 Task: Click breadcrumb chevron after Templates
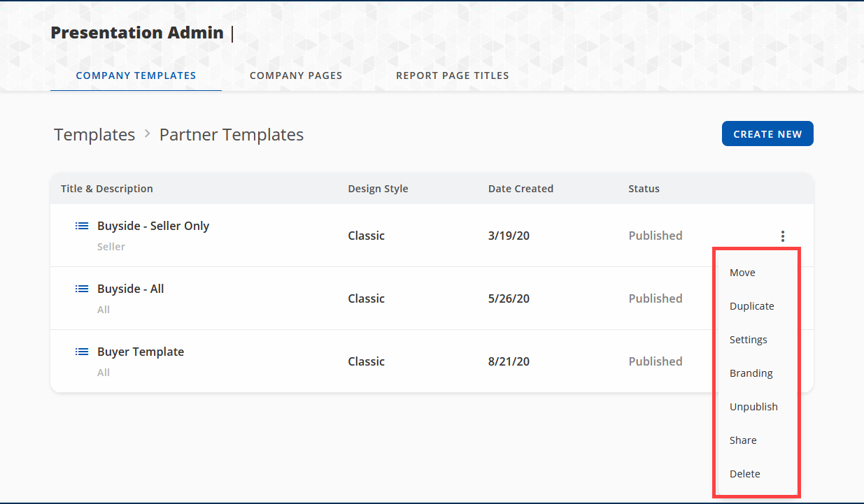148,134
